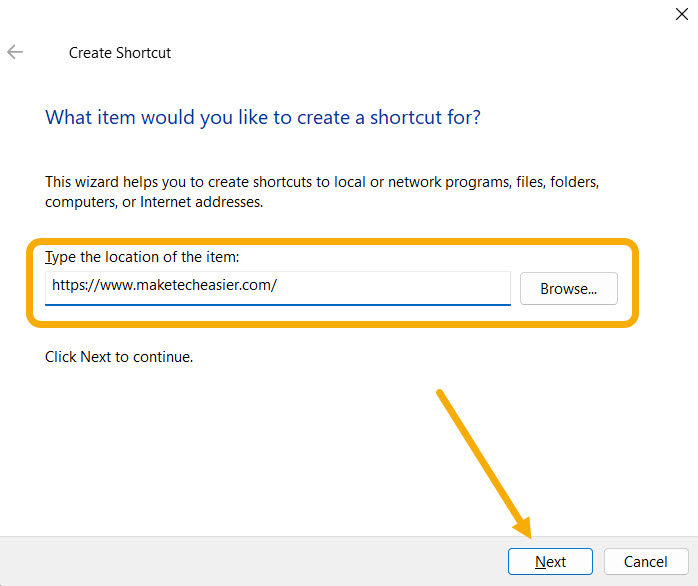Click the back arrow icon

(15, 52)
